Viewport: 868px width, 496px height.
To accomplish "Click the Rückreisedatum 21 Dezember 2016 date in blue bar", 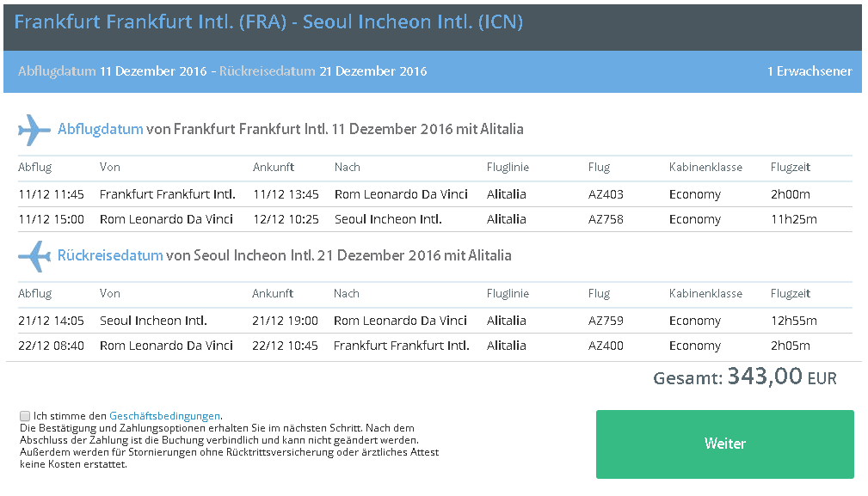I will (323, 71).
